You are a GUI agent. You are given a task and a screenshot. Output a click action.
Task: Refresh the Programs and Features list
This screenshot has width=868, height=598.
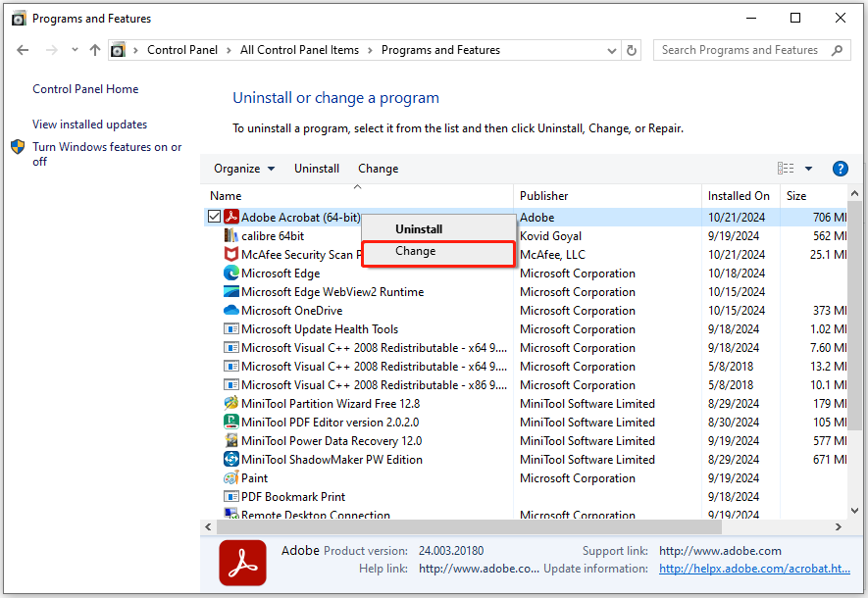pos(631,50)
